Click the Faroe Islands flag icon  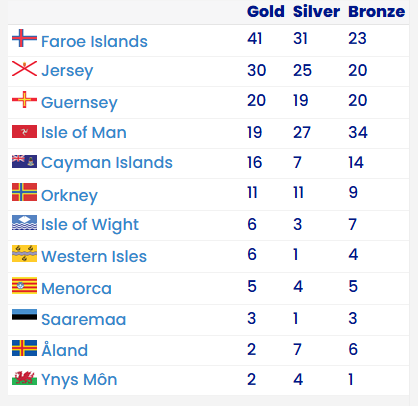24,38
